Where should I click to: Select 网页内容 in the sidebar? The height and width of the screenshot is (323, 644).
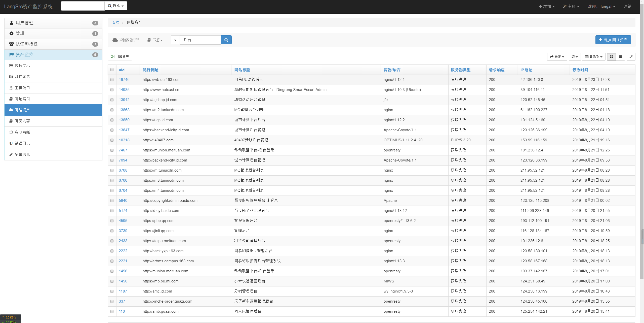22,121
